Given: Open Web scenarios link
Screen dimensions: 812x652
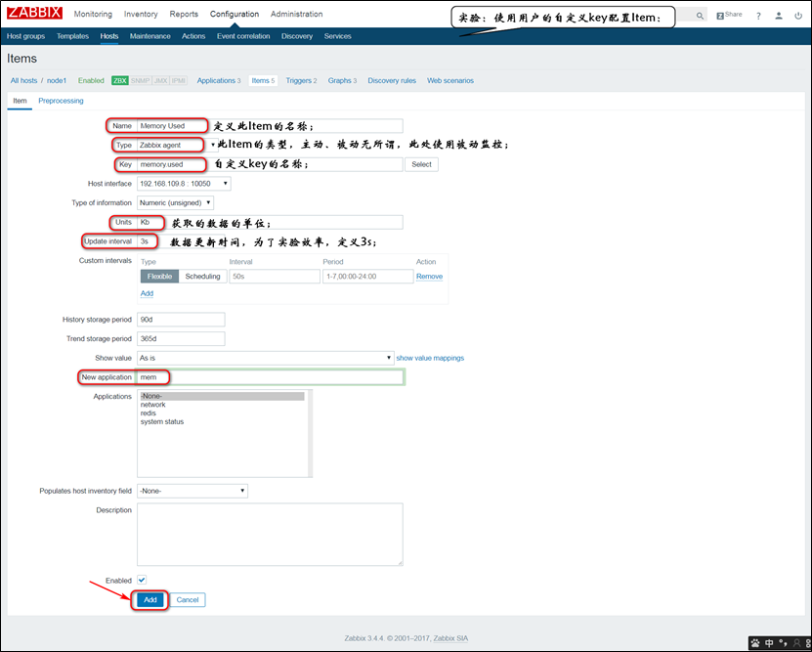Looking at the screenshot, I should click(450, 81).
